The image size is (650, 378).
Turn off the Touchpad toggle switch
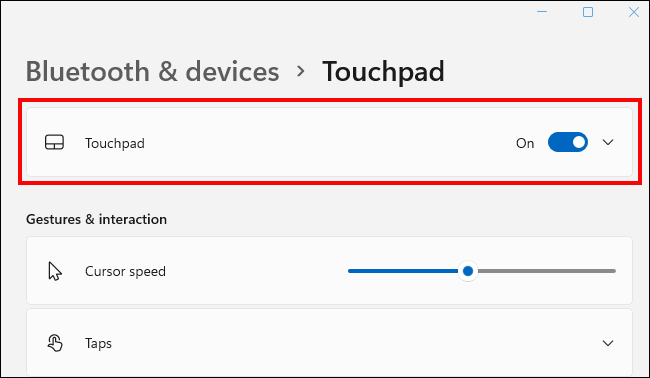(x=568, y=142)
